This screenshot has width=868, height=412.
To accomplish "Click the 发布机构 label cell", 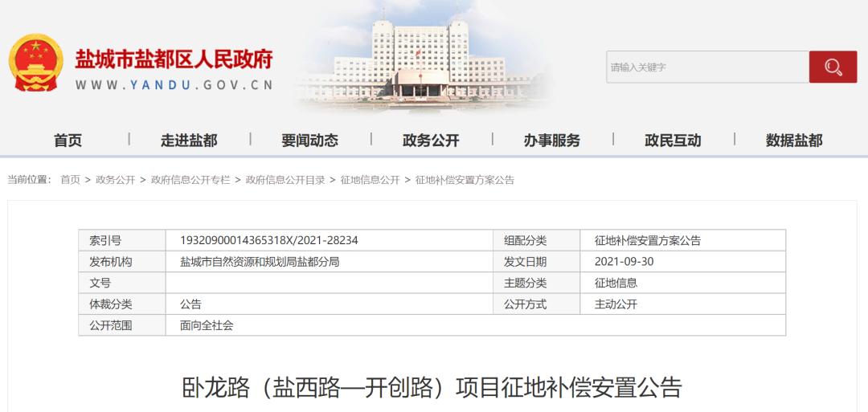I will click(122, 262).
